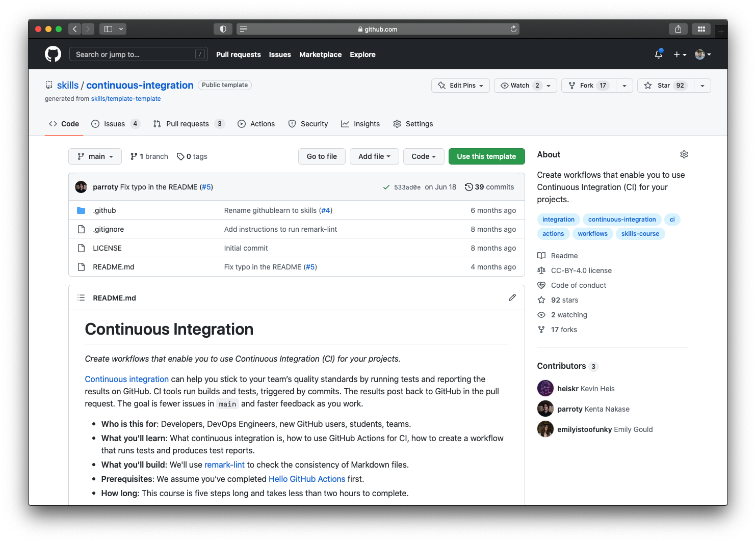Add a new Safari tab
This screenshot has height=543, width=756.
pos(721,32)
